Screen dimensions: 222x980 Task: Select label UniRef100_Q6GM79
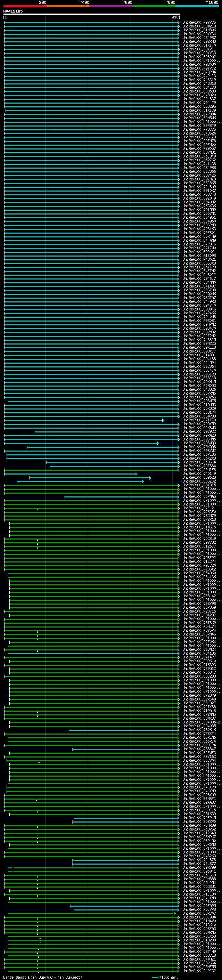point(199,516)
